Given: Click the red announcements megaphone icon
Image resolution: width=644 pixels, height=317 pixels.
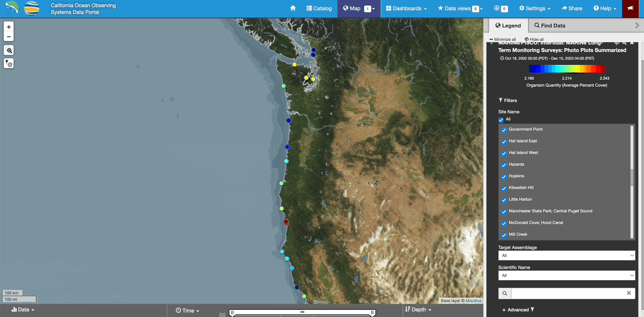Looking at the screenshot, I should click(630, 8).
